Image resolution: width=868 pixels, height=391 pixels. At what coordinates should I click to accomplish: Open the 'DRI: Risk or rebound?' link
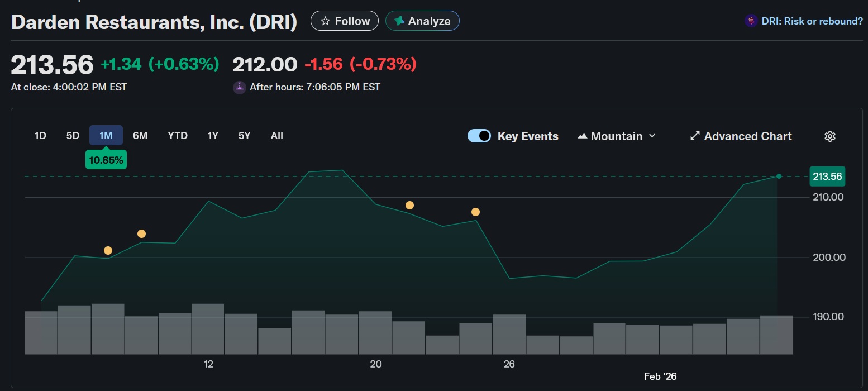812,21
